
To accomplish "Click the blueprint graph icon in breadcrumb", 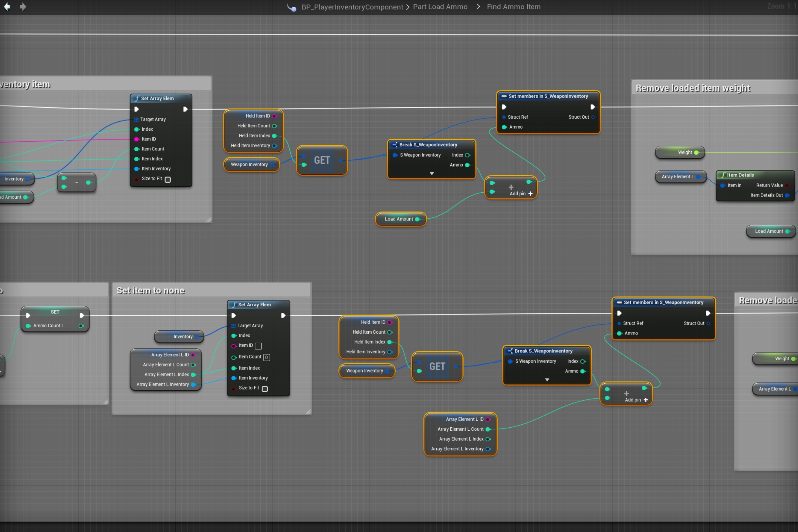I will click(x=292, y=7).
